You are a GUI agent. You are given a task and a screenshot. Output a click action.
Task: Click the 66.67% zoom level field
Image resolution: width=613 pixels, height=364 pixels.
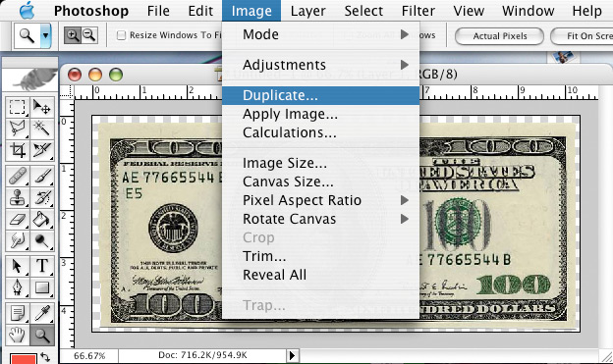89,356
